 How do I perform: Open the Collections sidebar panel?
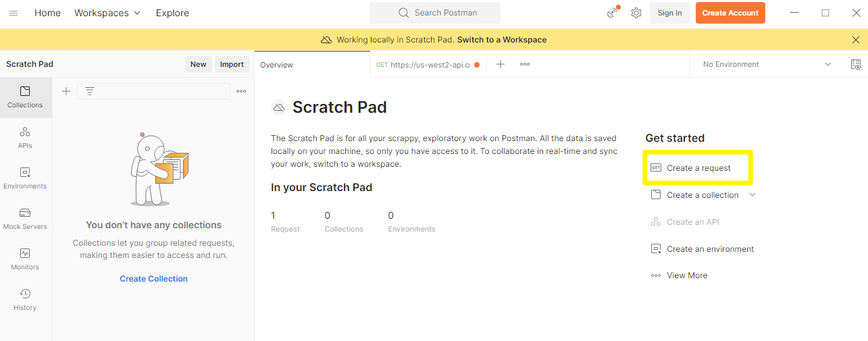coord(25,97)
